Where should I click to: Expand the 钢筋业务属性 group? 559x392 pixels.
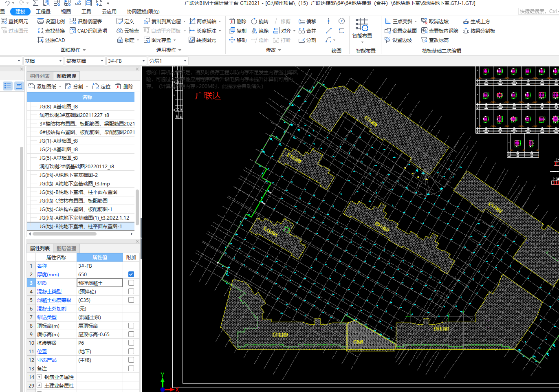40,377
